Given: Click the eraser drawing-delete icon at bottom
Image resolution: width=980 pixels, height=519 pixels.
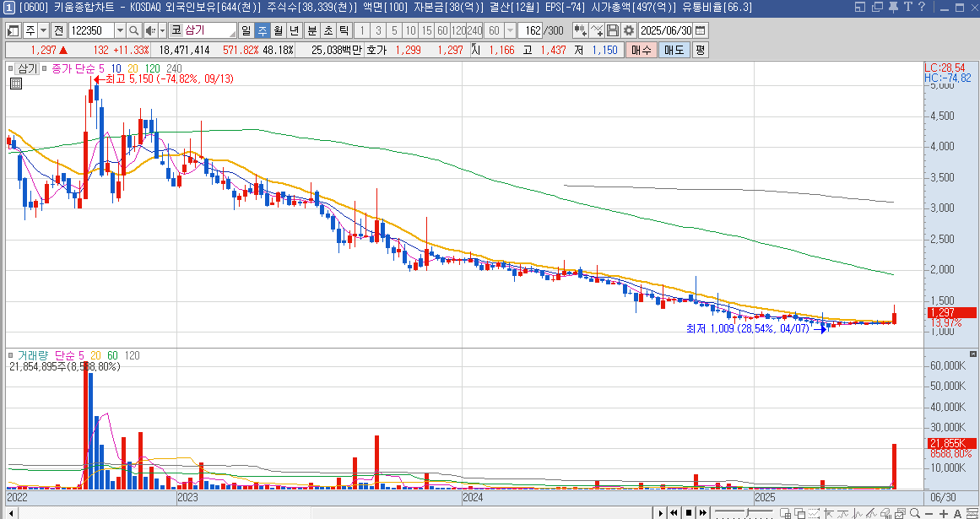Looking at the screenshot, I should pyautogui.click(x=885, y=513).
